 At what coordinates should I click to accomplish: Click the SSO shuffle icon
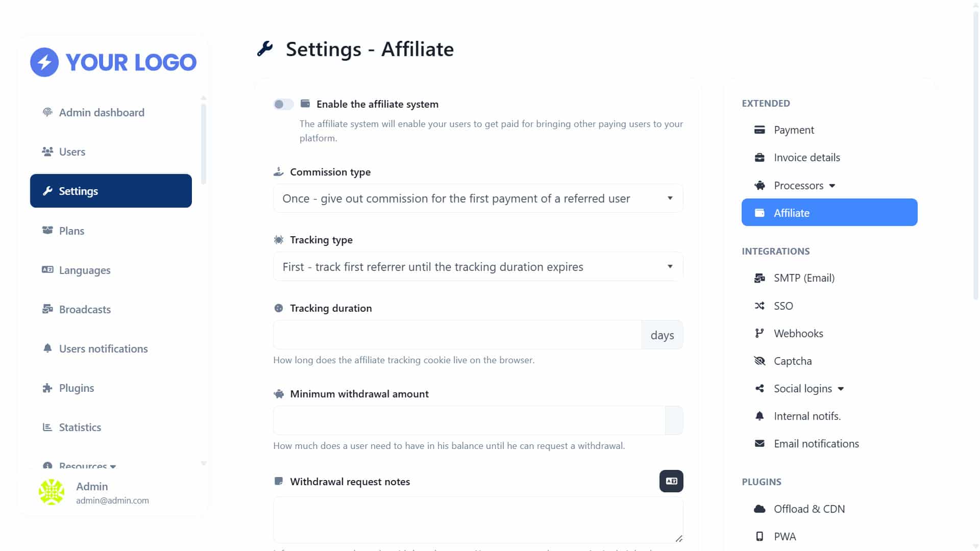[759, 306]
